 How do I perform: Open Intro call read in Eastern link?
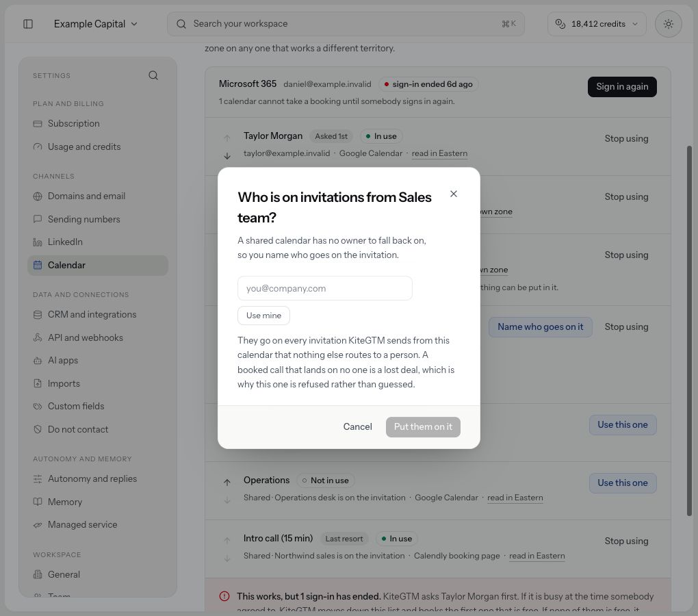[x=537, y=556]
